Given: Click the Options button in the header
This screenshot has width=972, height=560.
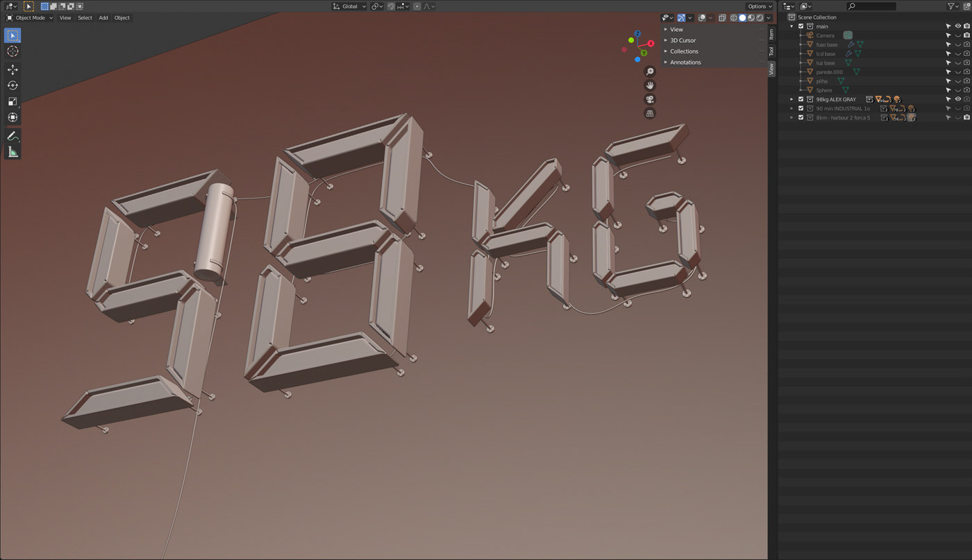Looking at the screenshot, I should (760, 6).
